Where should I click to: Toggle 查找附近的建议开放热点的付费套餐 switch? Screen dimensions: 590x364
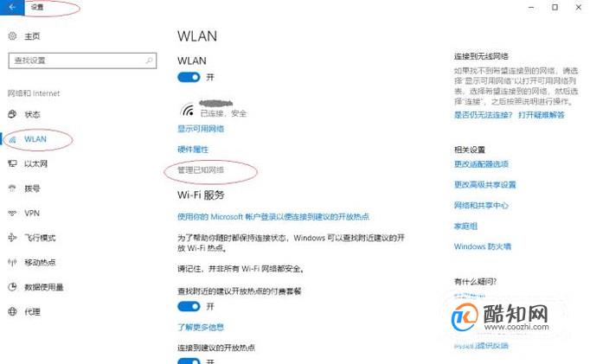189,306
